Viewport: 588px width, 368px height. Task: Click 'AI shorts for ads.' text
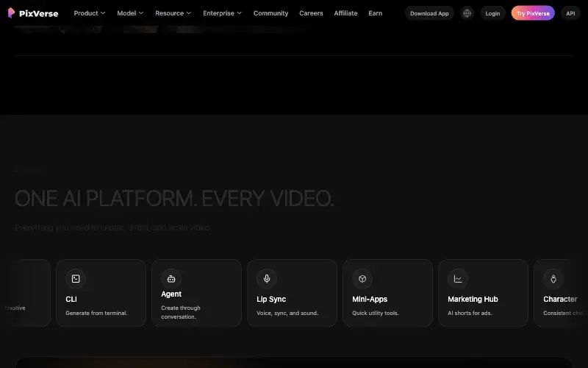tap(470, 314)
